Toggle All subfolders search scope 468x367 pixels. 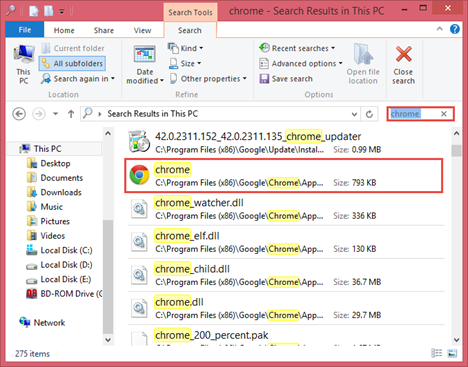click(72, 63)
